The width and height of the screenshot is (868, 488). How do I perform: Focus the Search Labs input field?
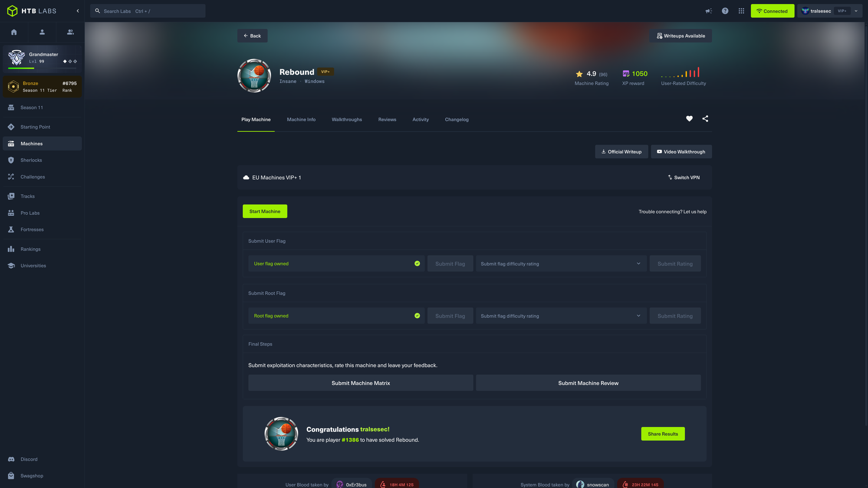click(148, 11)
